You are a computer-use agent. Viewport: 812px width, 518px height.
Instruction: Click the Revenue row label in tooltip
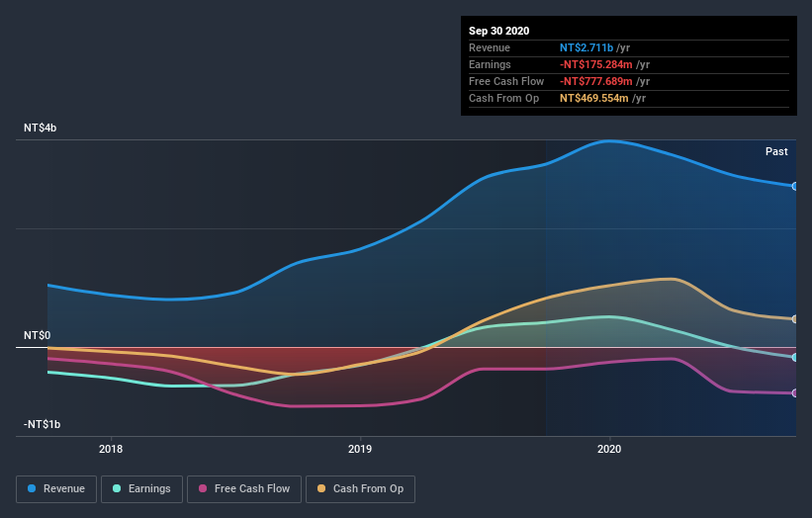click(490, 47)
